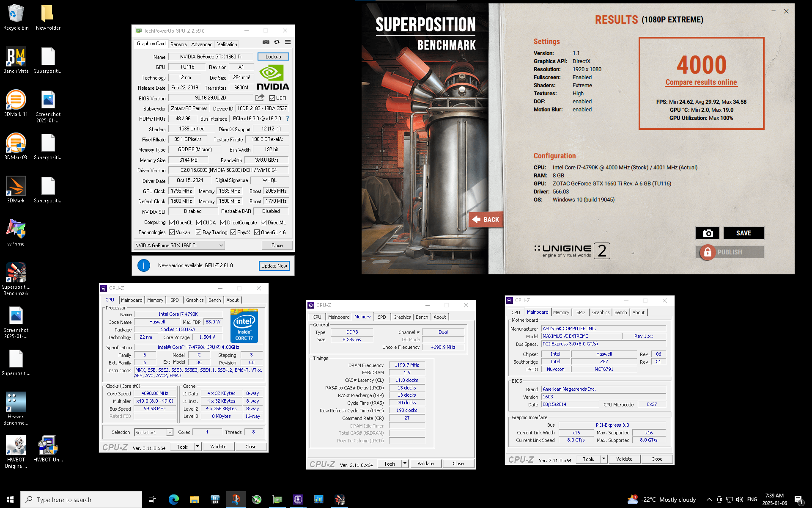Open Recycle Bin desktop icon

[x=16, y=17]
